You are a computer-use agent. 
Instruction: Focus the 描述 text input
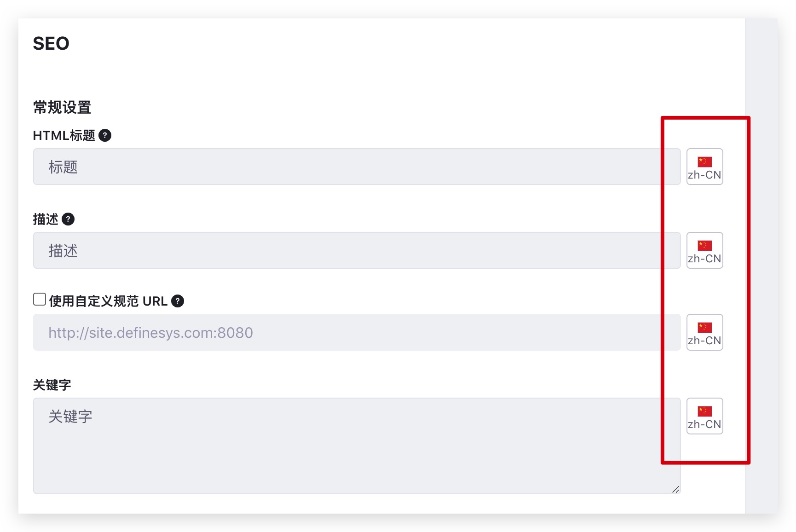tap(357, 250)
